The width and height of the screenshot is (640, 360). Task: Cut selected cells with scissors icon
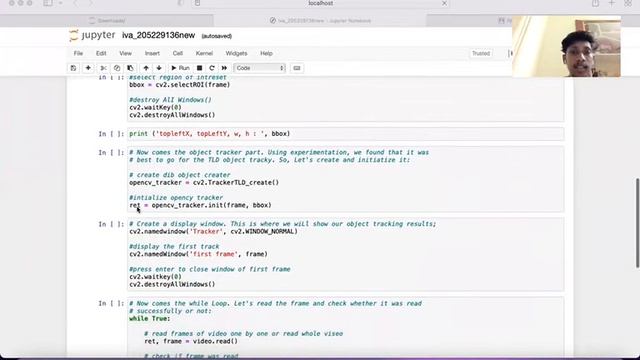pos(103,68)
